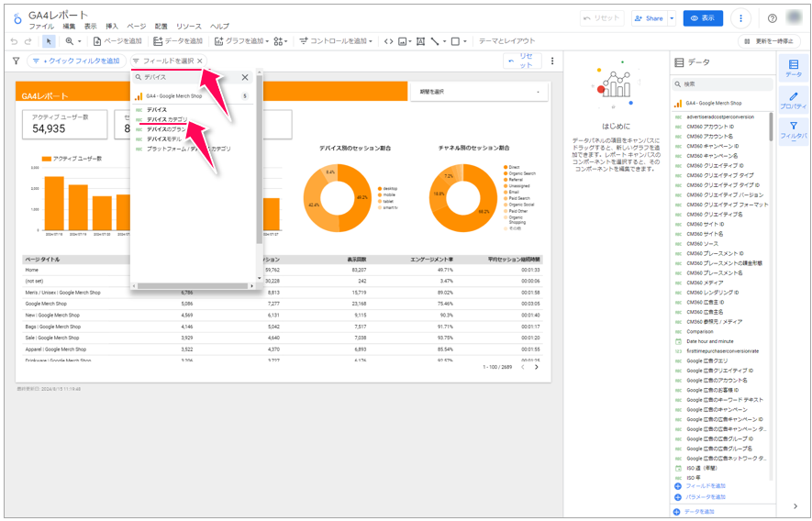Open the Share options dropdown arrow

point(672,18)
